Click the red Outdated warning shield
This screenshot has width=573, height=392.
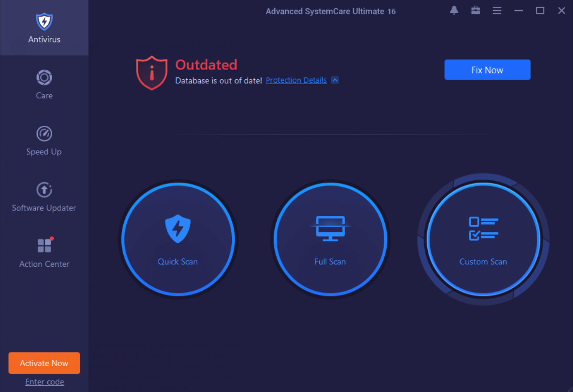pyautogui.click(x=151, y=73)
